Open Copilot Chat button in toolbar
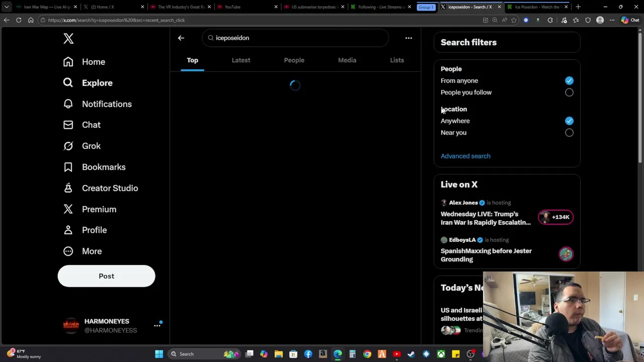644x362 pixels. 630,20
